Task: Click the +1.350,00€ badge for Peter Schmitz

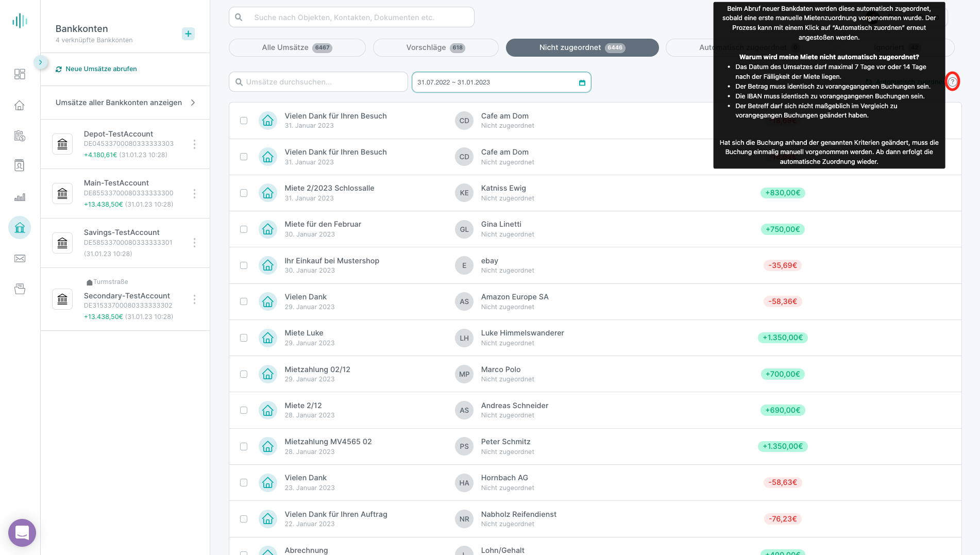Action: [x=783, y=446]
